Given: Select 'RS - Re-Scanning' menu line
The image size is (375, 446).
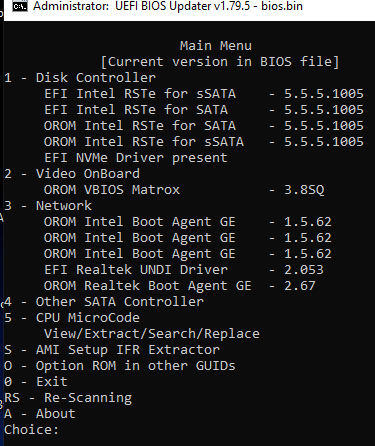Looking at the screenshot, I should tap(68, 398).
